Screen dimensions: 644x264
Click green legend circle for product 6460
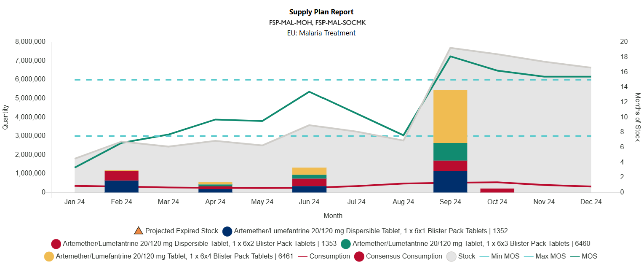click(x=346, y=244)
